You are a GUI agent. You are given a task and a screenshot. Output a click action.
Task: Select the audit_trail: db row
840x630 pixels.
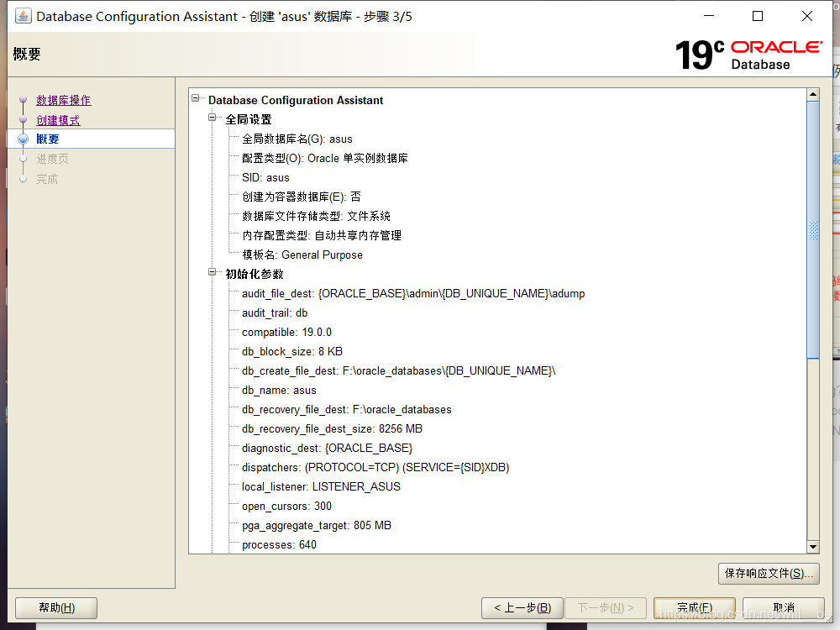click(x=275, y=312)
